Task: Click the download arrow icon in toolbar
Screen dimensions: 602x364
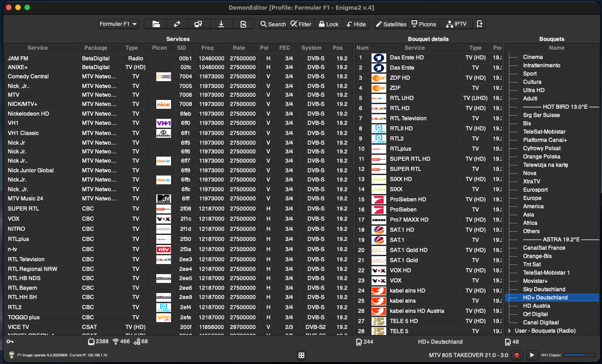Action: coord(221,24)
